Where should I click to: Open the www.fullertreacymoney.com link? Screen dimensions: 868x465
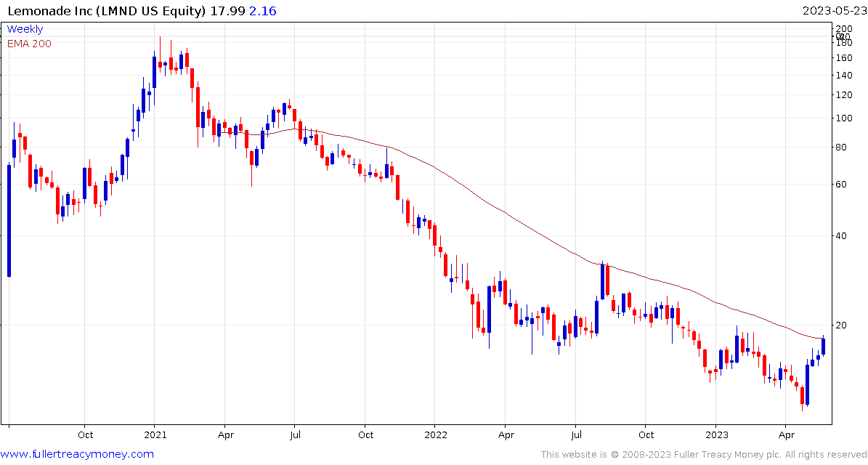point(78,455)
